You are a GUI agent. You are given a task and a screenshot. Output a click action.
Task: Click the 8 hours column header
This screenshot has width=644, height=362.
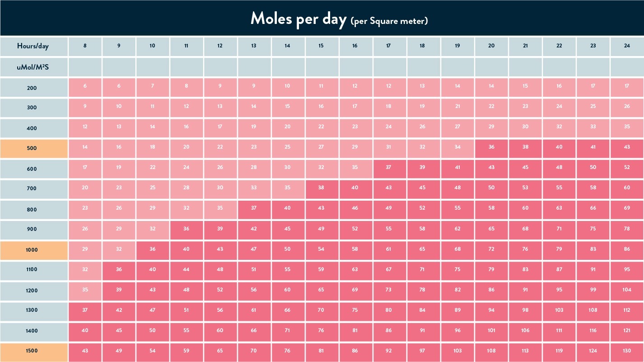[x=85, y=46]
